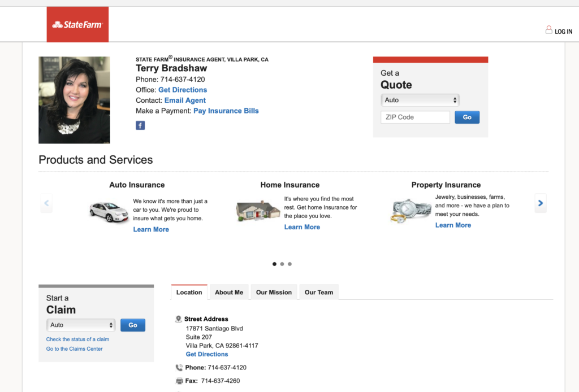Select the first carousel page dot
This screenshot has width=579, height=392.
[x=274, y=264]
